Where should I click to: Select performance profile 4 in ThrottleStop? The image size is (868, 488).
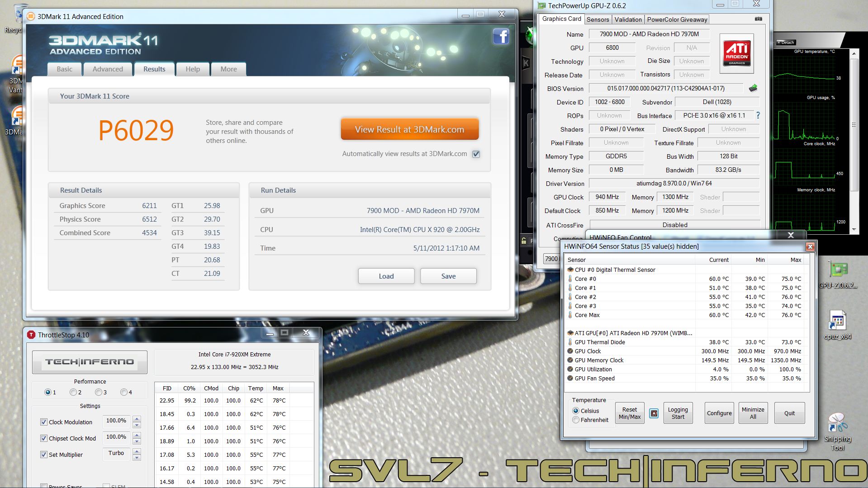(124, 392)
